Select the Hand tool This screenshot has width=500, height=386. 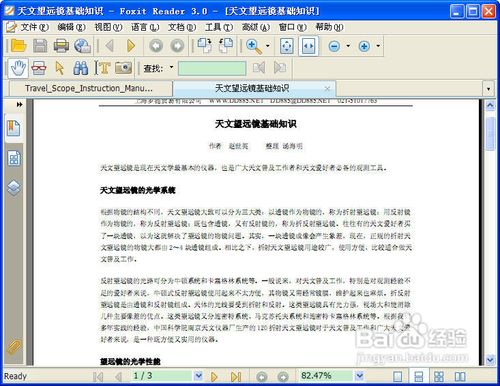(18, 68)
